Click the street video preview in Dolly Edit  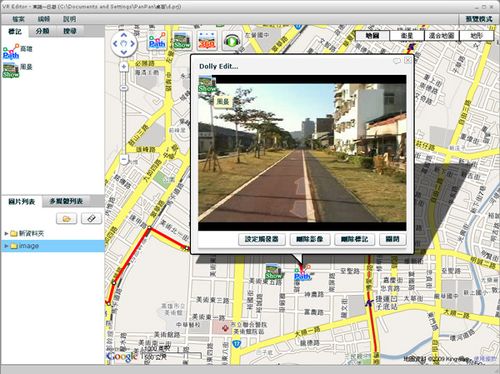302,153
